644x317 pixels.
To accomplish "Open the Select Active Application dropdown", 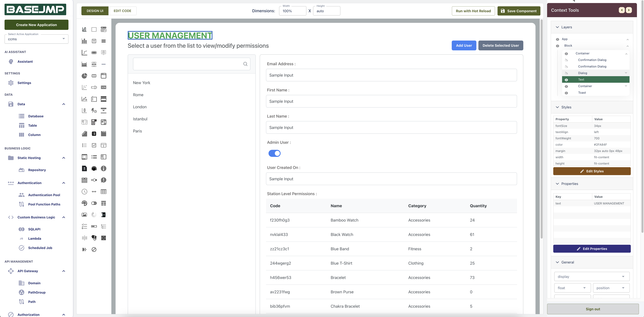I will click(x=36, y=39).
